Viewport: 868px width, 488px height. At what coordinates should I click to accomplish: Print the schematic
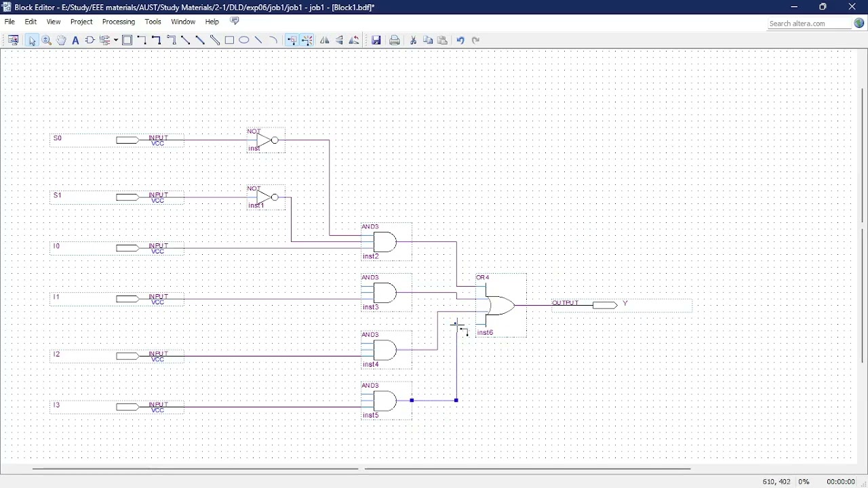coord(395,40)
